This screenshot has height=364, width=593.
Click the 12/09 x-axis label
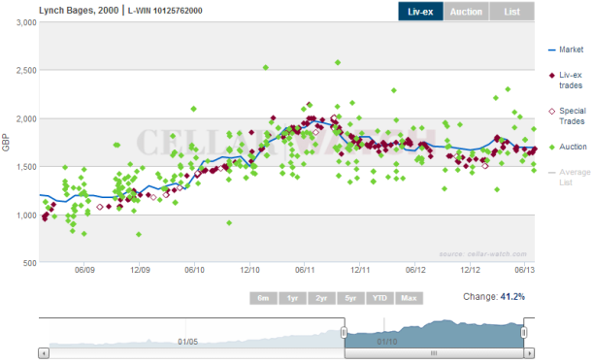click(x=140, y=270)
